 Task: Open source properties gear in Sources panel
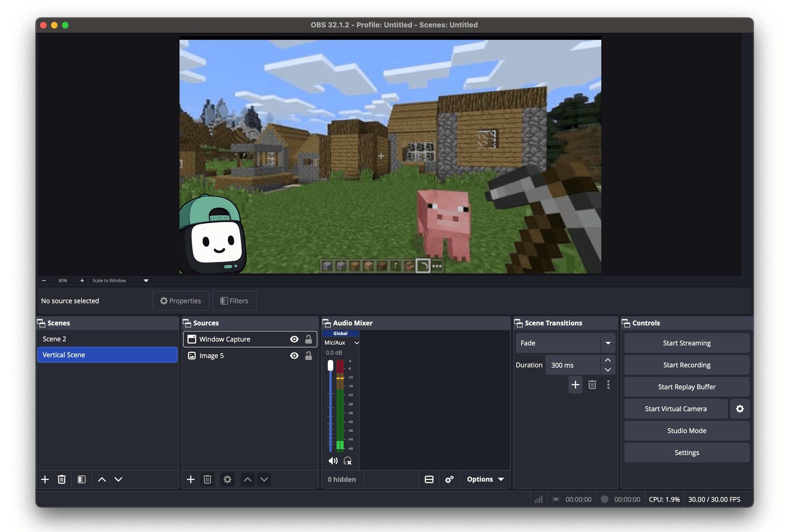coord(227,479)
